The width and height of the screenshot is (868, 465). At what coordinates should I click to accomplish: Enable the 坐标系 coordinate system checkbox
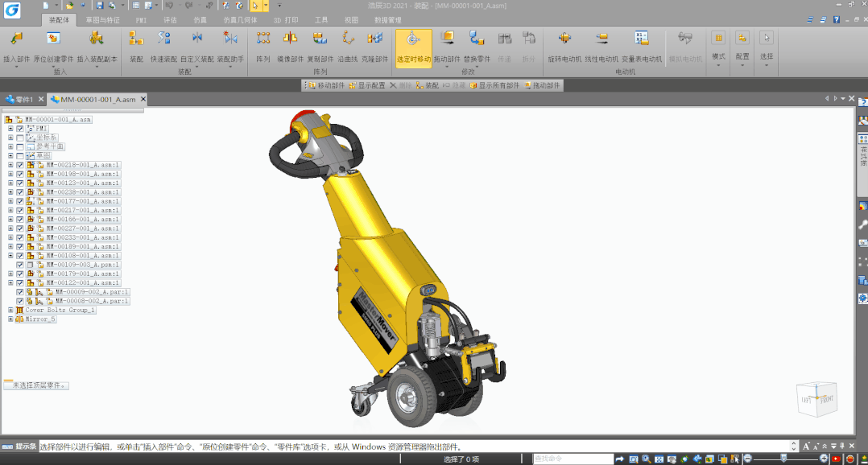(x=20, y=138)
